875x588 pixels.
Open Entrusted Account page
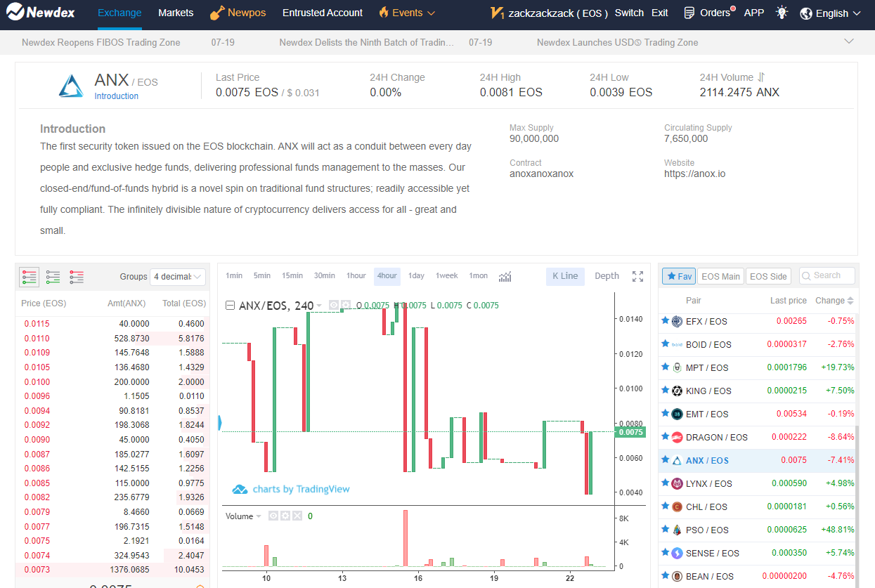[x=323, y=13]
